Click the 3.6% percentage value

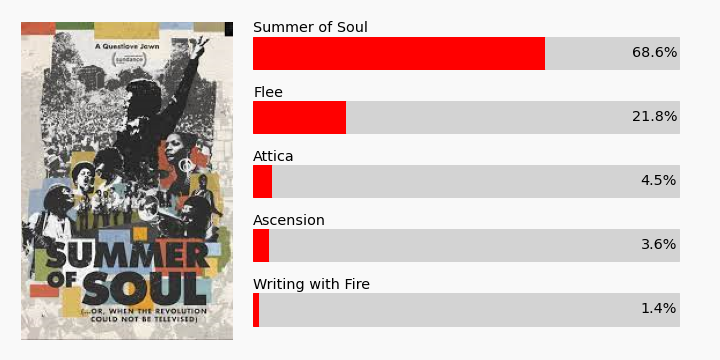pyautogui.click(x=658, y=244)
